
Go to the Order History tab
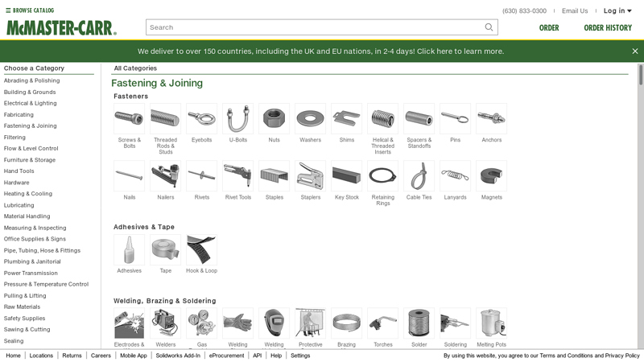(x=608, y=27)
